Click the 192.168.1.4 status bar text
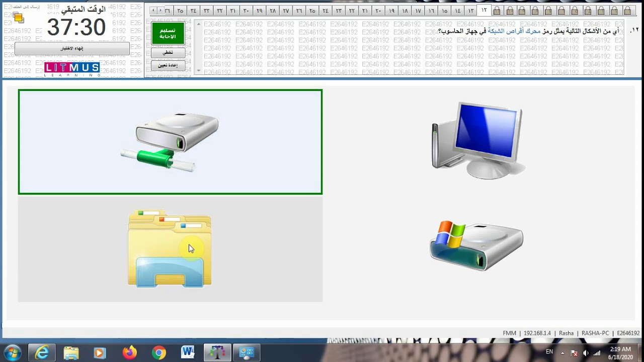This screenshot has width=644, height=362. [537, 333]
